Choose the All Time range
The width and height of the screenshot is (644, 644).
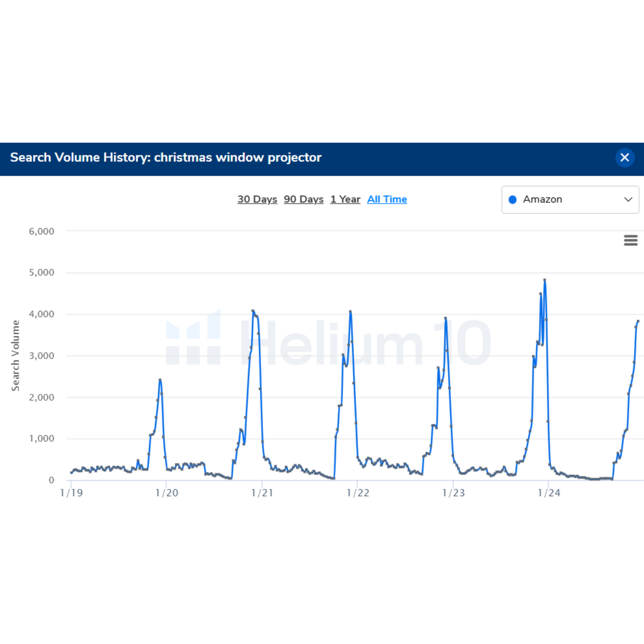[387, 199]
